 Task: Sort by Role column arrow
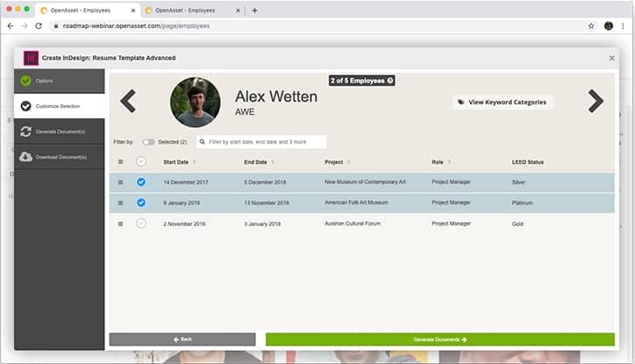tap(449, 162)
